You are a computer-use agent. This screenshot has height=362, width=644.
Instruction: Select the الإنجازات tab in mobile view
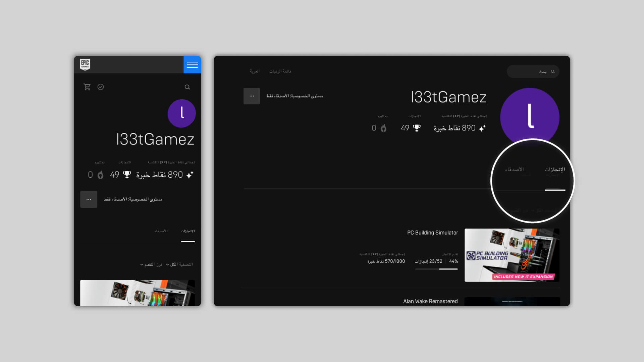(x=188, y=231)
